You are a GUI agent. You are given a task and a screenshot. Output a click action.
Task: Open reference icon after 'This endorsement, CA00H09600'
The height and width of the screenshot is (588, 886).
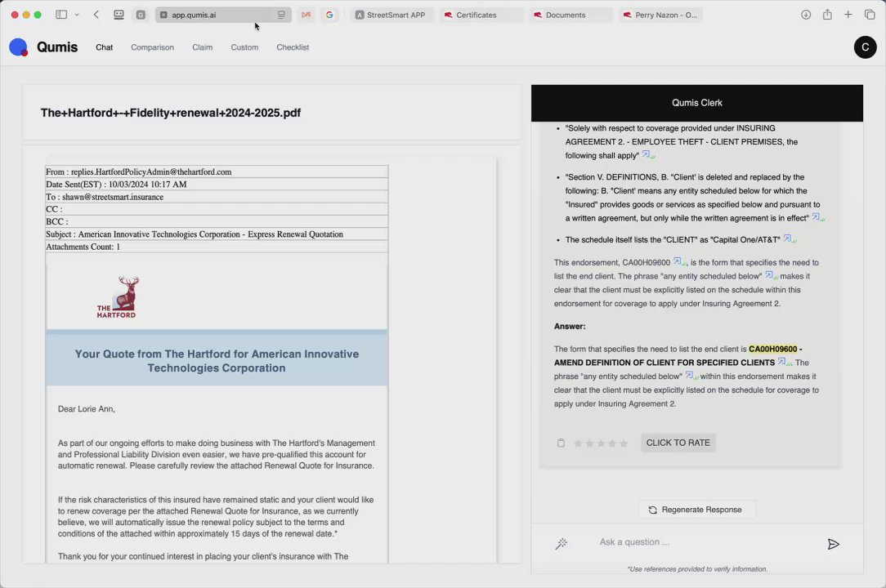(x=679, y=261)
